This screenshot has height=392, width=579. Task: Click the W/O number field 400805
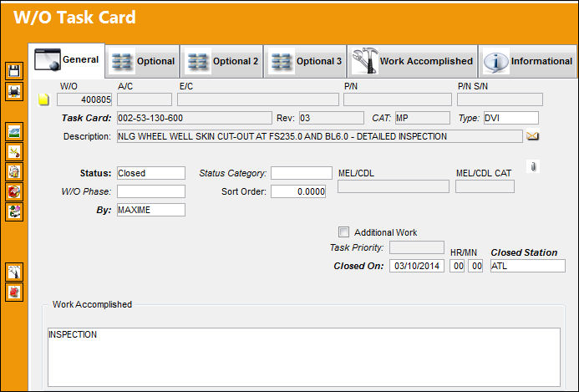coord(84,99)
